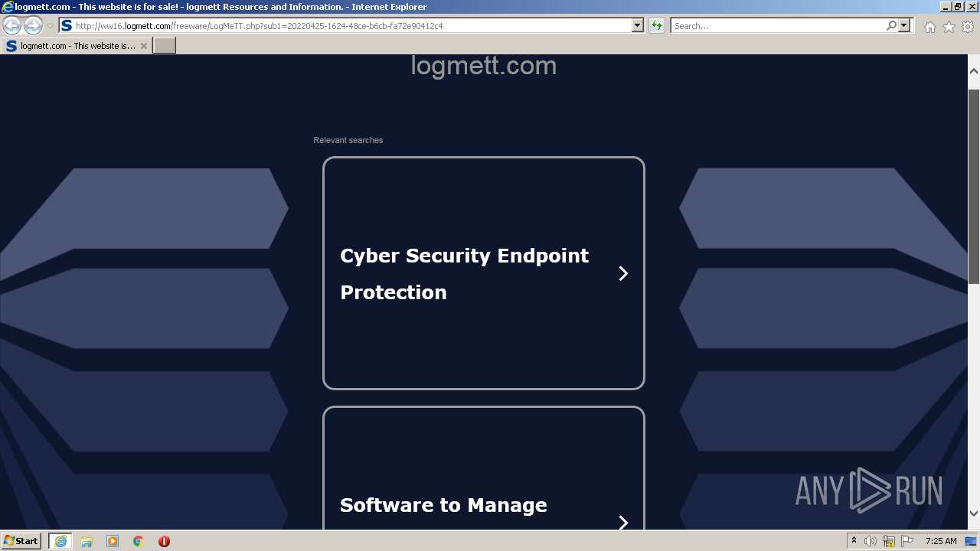This screenshot has width=980, height=551.
Task: Open recent pages dropdown beside Forward button
Action: tap(50, 26)
